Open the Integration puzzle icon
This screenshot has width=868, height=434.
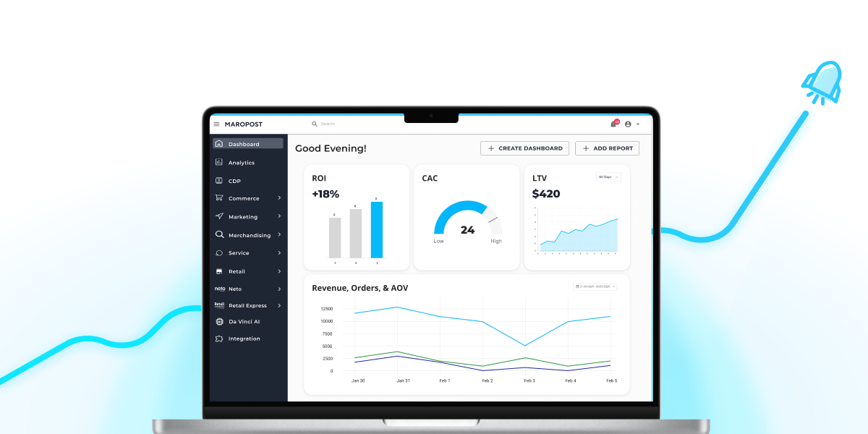[219, 339]
